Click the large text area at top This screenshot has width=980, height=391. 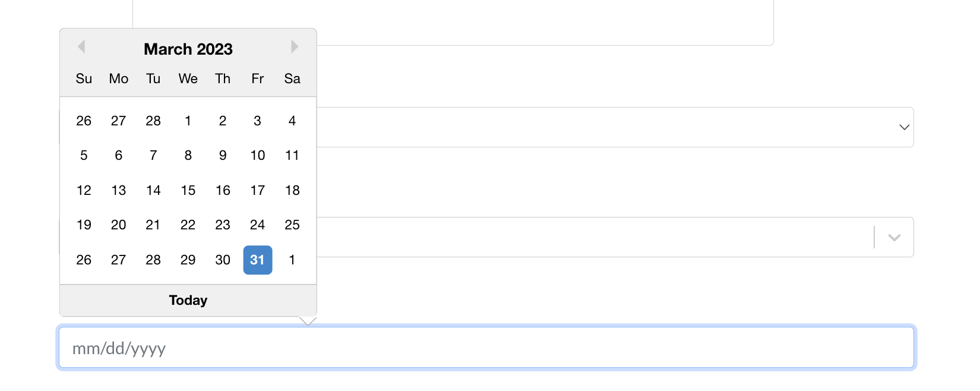[x=453, y=23]
